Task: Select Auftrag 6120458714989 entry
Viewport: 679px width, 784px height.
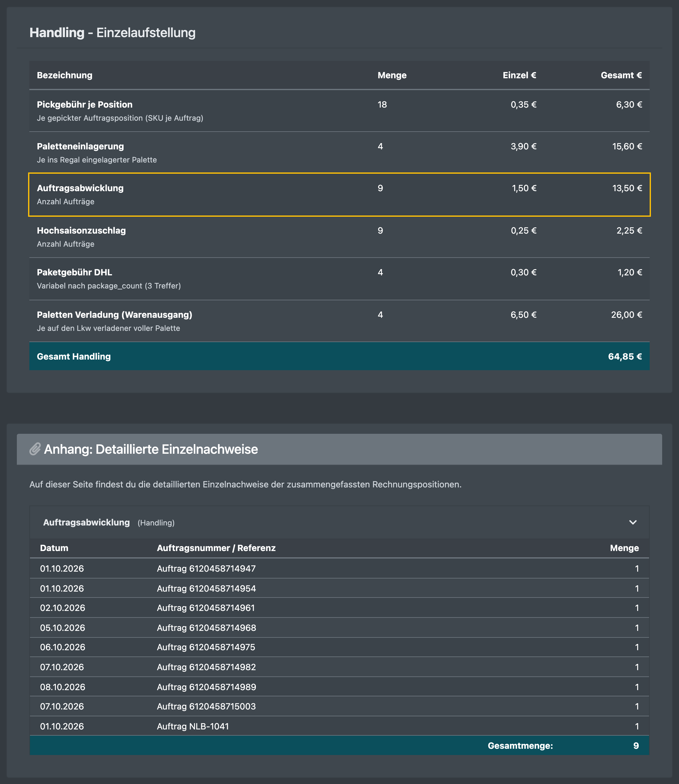Action: [x=206, y=687]
